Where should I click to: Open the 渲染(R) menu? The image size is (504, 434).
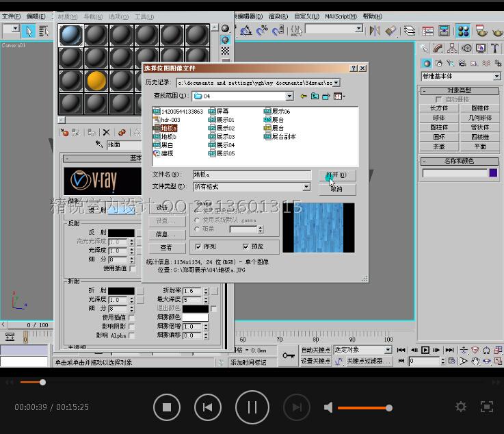coord(278,16)
